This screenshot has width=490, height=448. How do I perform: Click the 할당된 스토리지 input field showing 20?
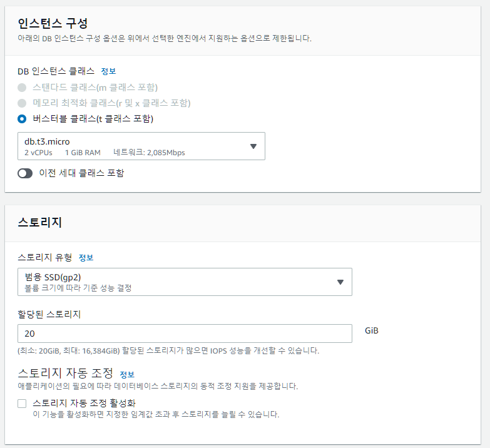pyautogui.click(x=185, y=333)
